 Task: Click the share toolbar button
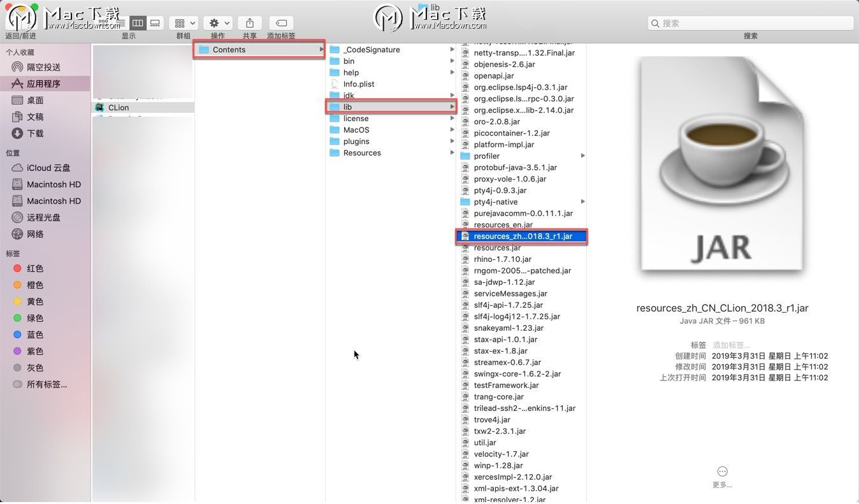click(x=250, y=23)
